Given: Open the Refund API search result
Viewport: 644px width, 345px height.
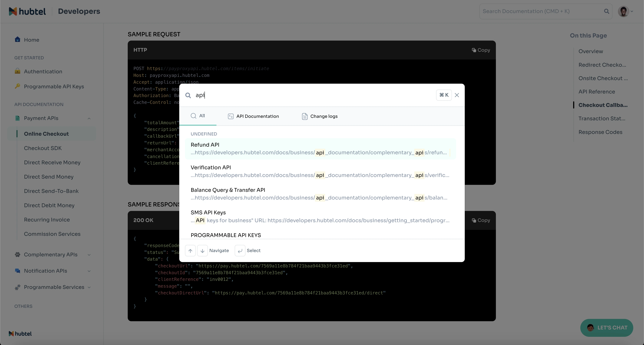Looking at the screenshot, I should pos(320,149).
